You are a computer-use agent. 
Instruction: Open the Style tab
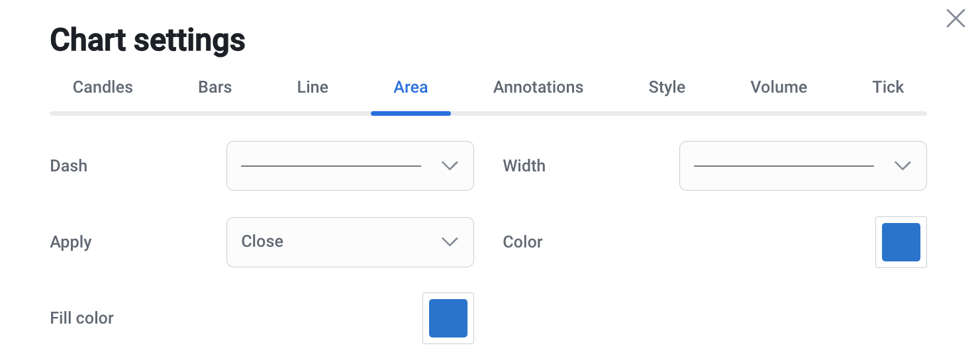click(x=667, y=87)
